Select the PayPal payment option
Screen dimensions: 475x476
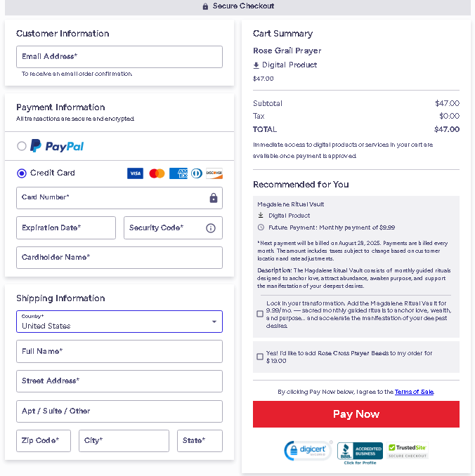22,146
